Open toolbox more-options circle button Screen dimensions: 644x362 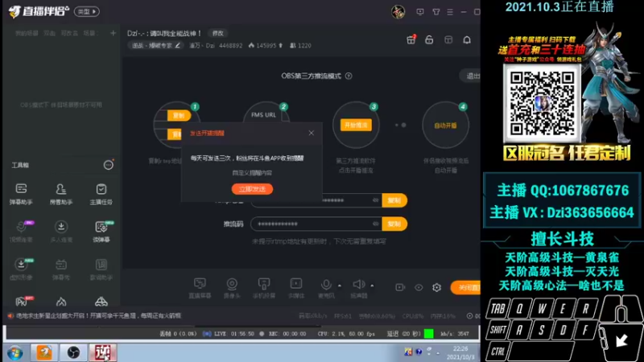point(108,165)
